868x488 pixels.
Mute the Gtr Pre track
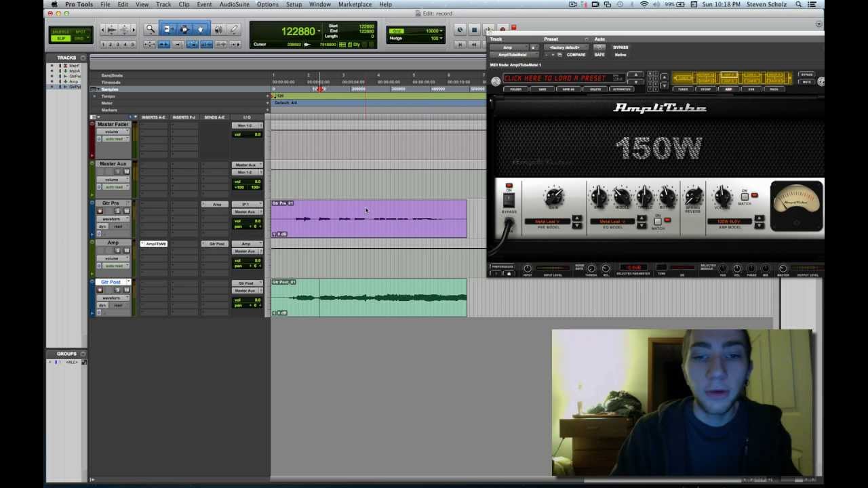126,211
